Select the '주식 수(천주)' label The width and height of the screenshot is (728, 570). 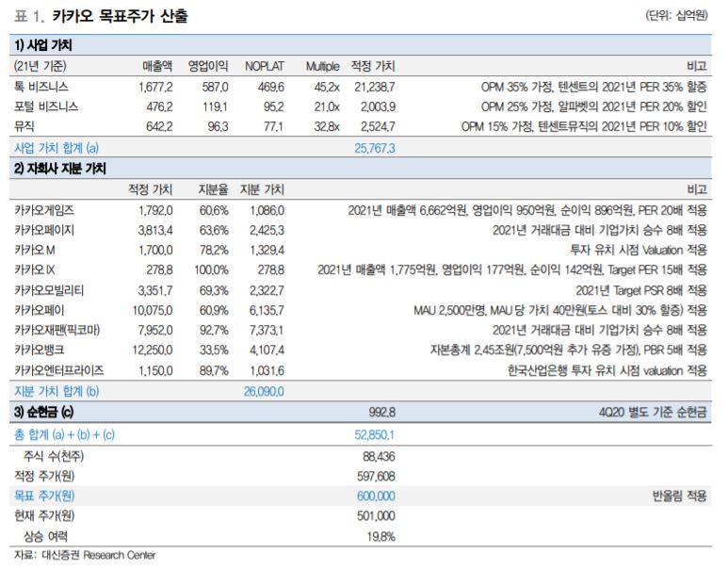54,456
